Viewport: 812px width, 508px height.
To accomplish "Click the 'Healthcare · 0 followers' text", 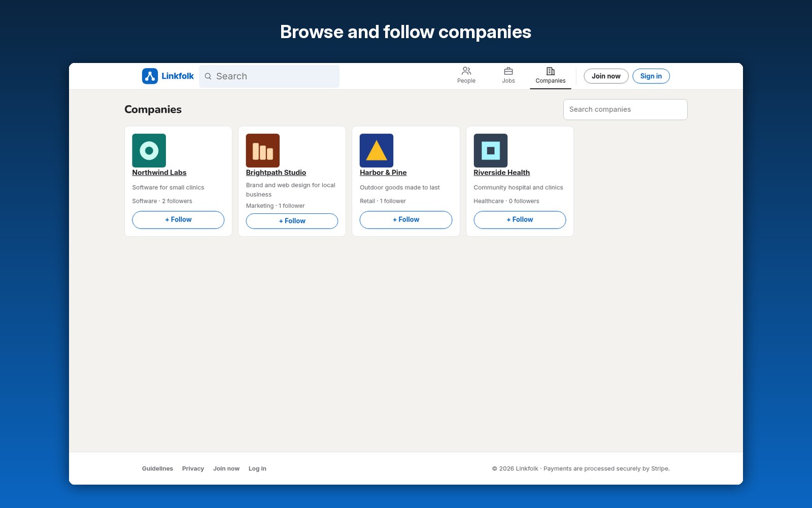I will pos(506,201).
